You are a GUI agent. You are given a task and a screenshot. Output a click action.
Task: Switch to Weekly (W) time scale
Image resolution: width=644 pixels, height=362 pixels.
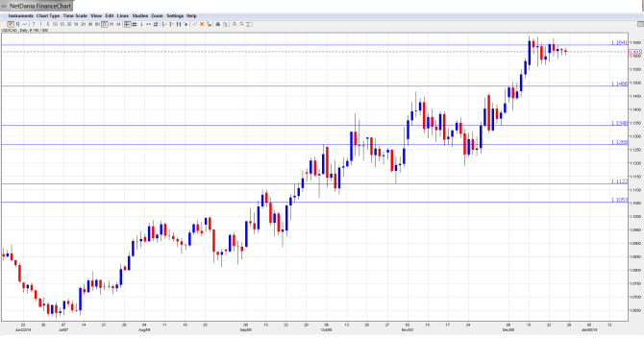click(111, 25)
